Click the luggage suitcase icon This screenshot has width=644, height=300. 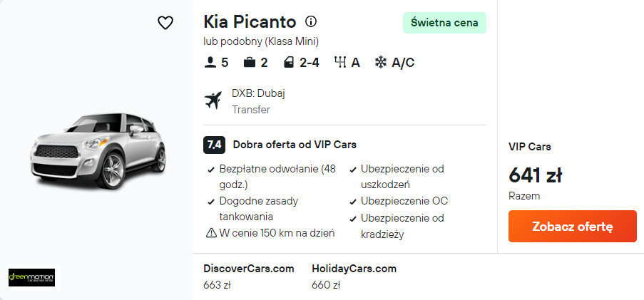[x=250, y=63]
